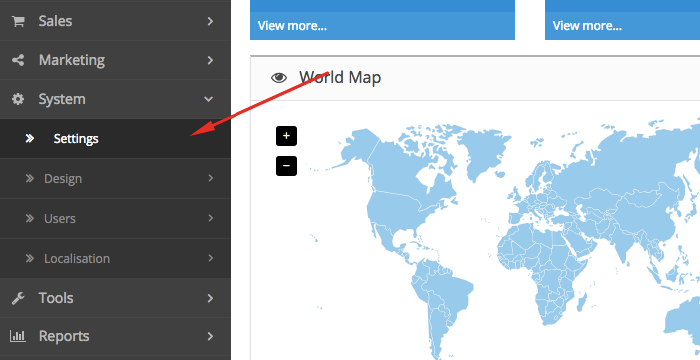Zoom in the world map with plus
The image size is (700, 360).
(286, 136)
